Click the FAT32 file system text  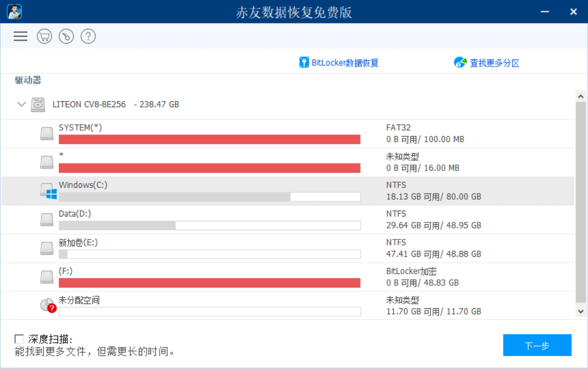(x=398, y=127)
